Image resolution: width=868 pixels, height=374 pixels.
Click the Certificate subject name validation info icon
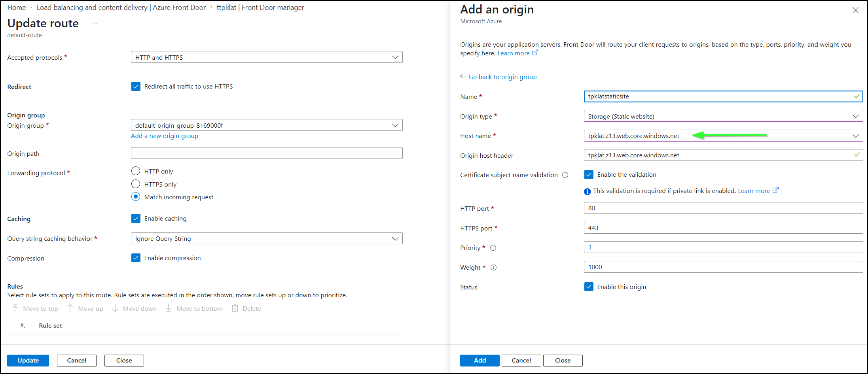pos(565,175)
